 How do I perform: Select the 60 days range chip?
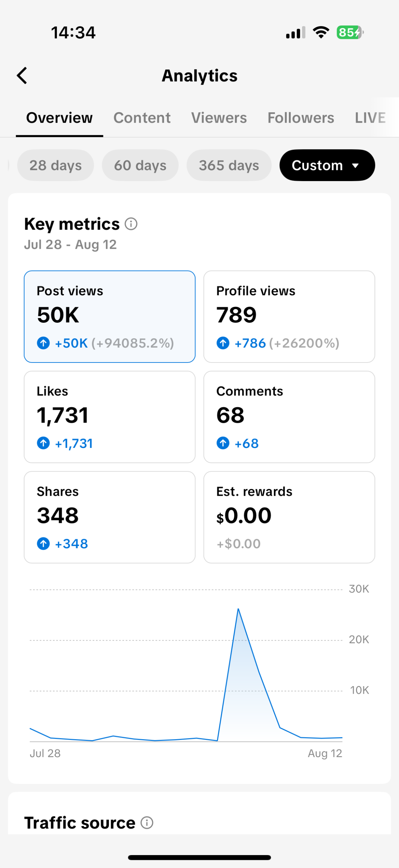click(x=140, y=165)
